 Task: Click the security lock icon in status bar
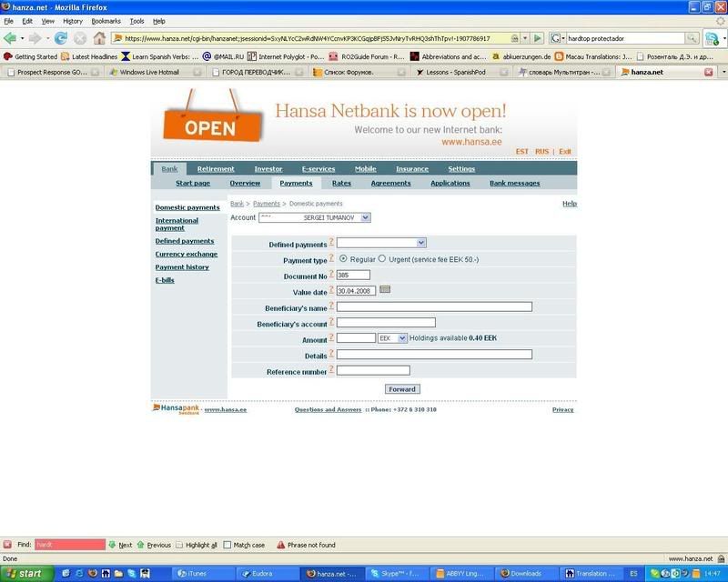click(x=721, y=558)
